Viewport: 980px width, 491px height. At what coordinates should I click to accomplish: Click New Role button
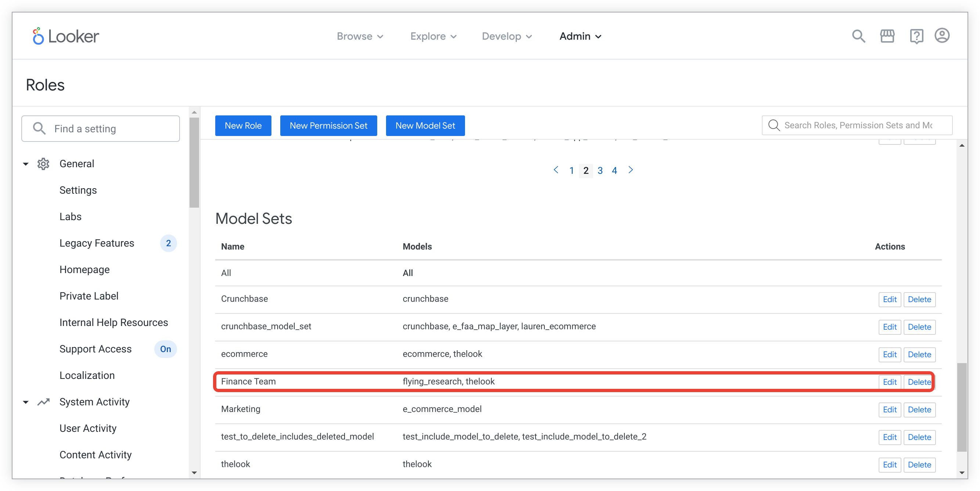[243, 125]
